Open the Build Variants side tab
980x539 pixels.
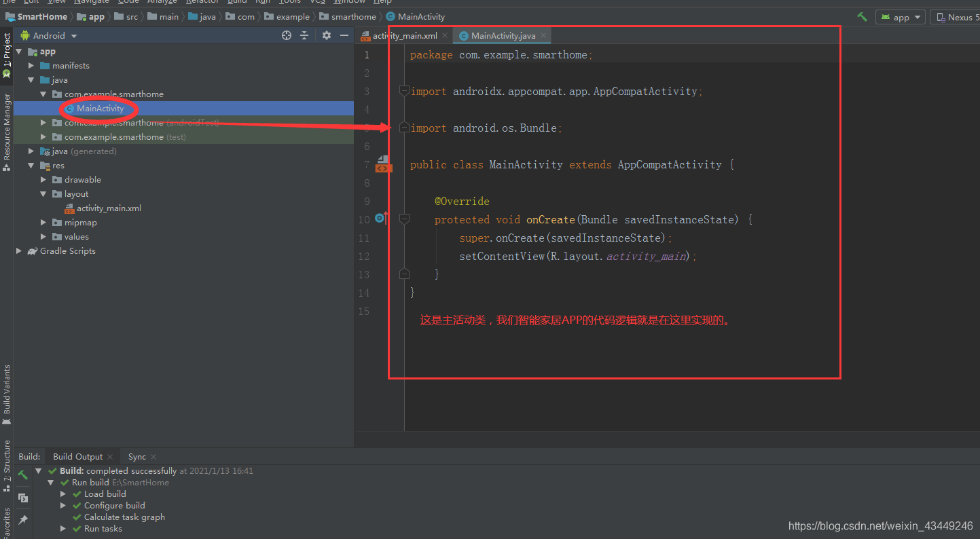(7, 395)
